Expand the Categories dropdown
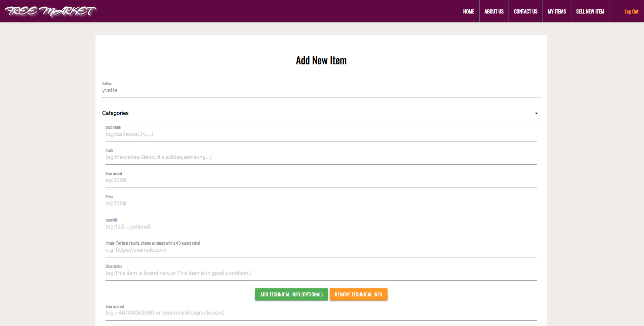 321,113
